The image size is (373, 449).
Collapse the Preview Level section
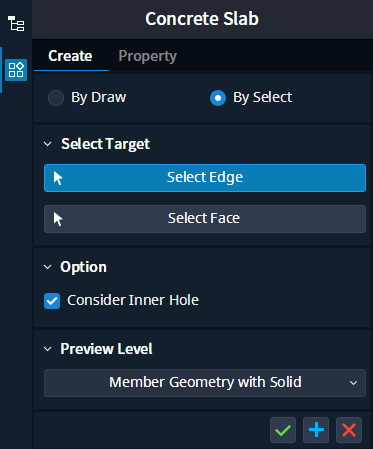click(48, 349)
